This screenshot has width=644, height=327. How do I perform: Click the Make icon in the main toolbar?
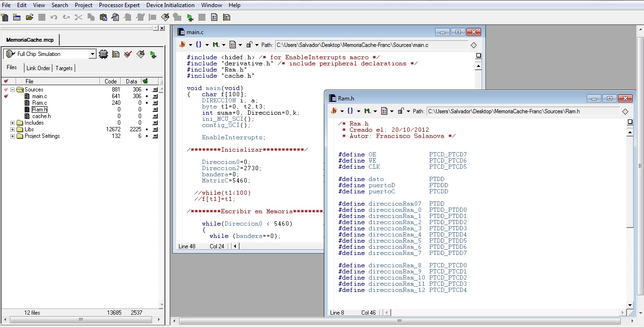click(165, 17)
